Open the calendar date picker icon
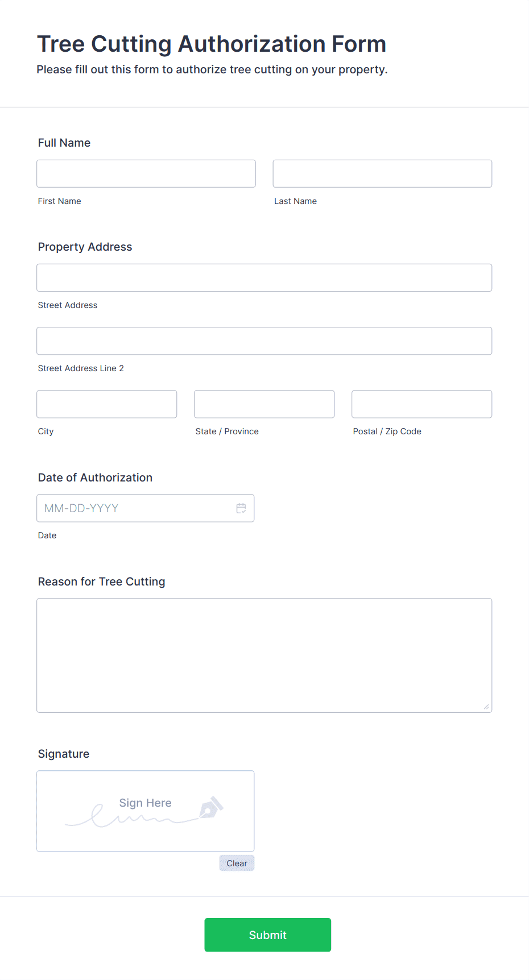This screenshot has width=529, height=980. pos(241,508)
